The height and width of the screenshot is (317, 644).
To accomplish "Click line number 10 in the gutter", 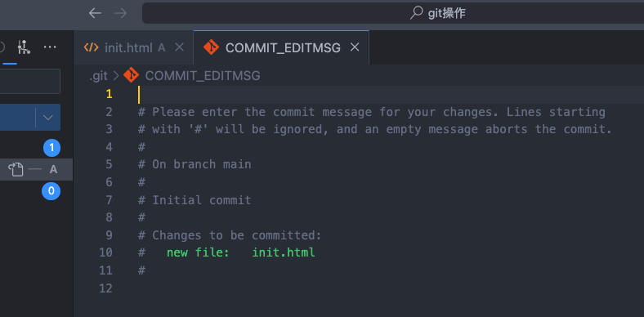I will pyautogui.click(x=105, y=252).
